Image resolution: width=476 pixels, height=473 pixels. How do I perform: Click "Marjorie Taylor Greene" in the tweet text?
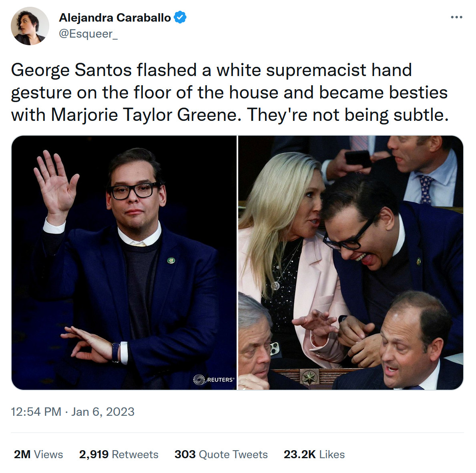coord(146,115)
